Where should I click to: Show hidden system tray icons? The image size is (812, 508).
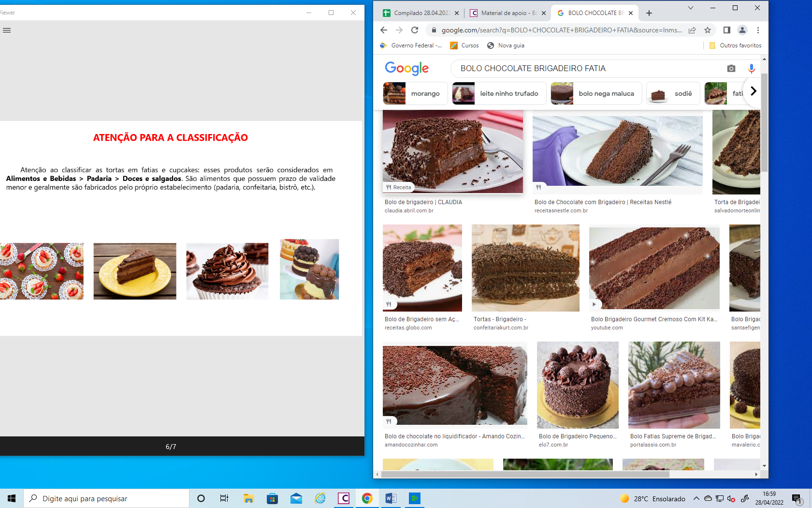click(x=696, y=498)
